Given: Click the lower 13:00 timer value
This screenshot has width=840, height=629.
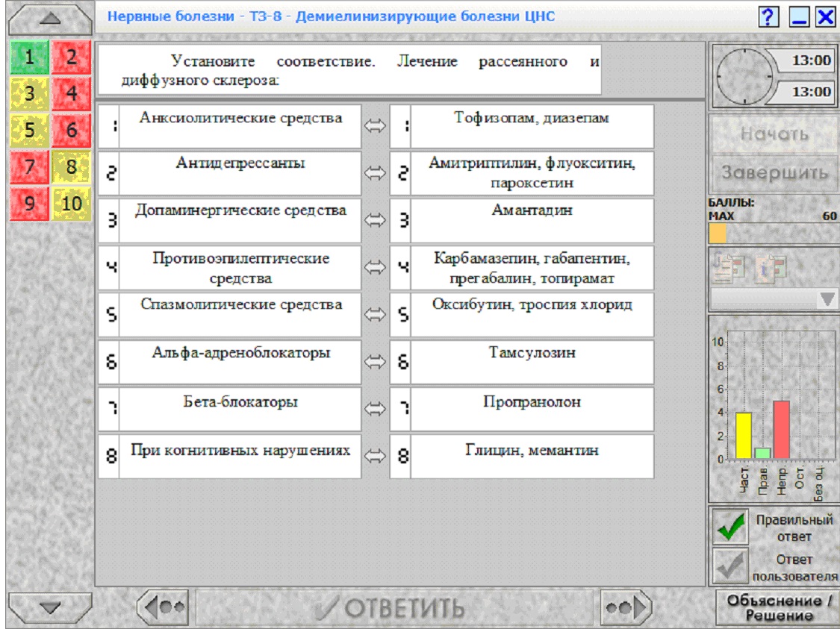Looking at the screenshot, I should (811, 92).
